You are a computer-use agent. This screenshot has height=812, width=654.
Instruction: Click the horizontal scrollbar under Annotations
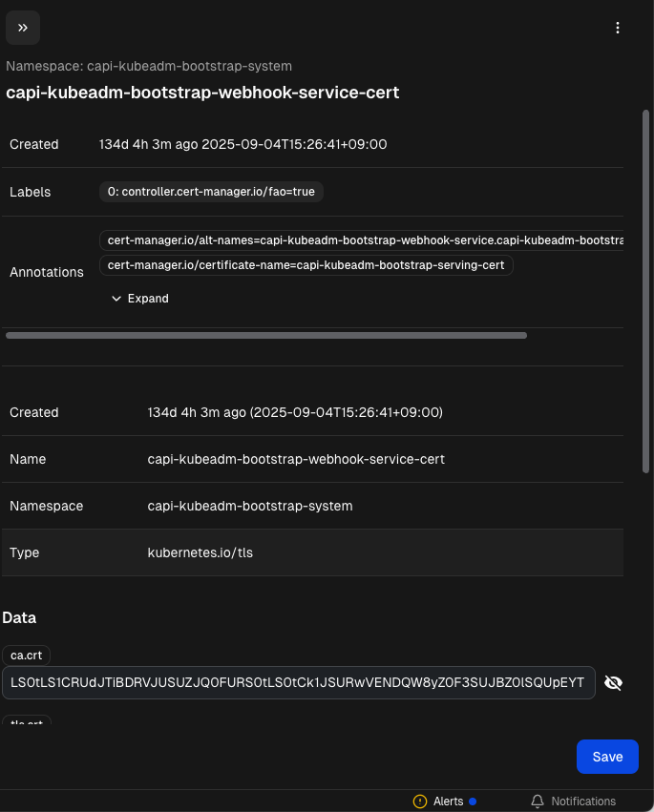point(266,336)
